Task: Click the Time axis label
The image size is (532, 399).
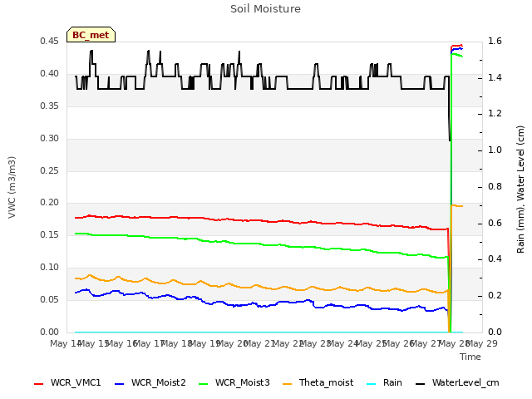Action: 470,357
